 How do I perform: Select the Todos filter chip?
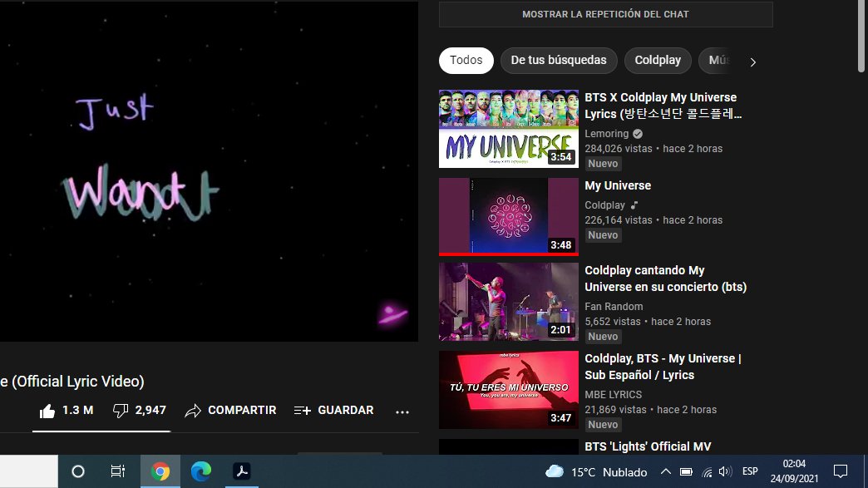(466, 61)
